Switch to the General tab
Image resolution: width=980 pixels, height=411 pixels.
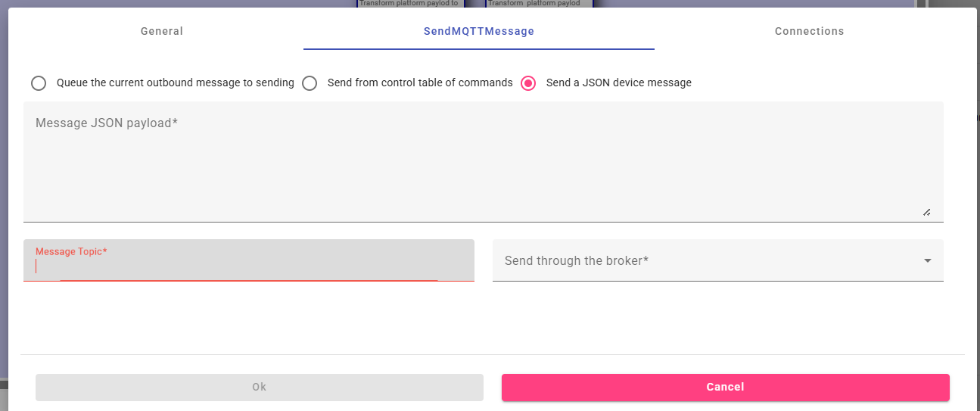(x=162, y=31)
